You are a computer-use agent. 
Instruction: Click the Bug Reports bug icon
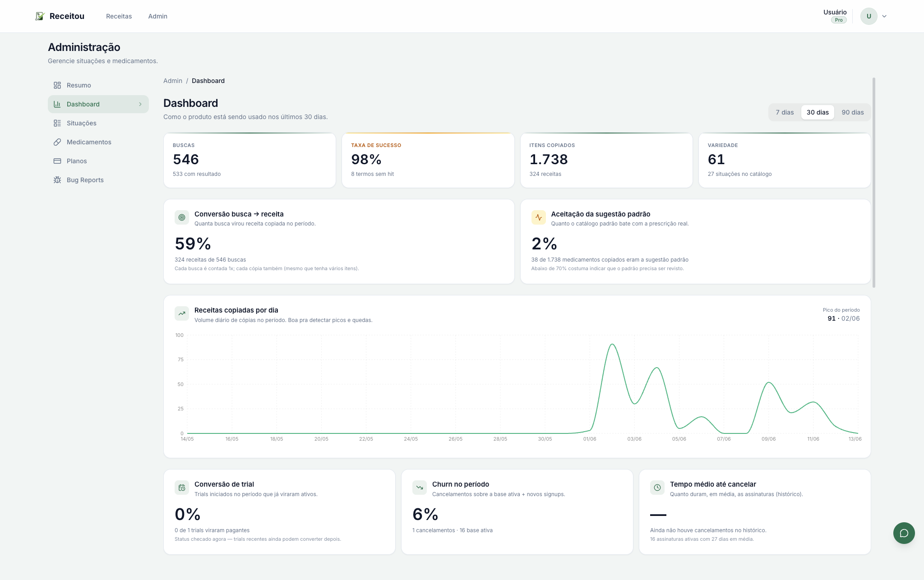click(x=57, y=180)
